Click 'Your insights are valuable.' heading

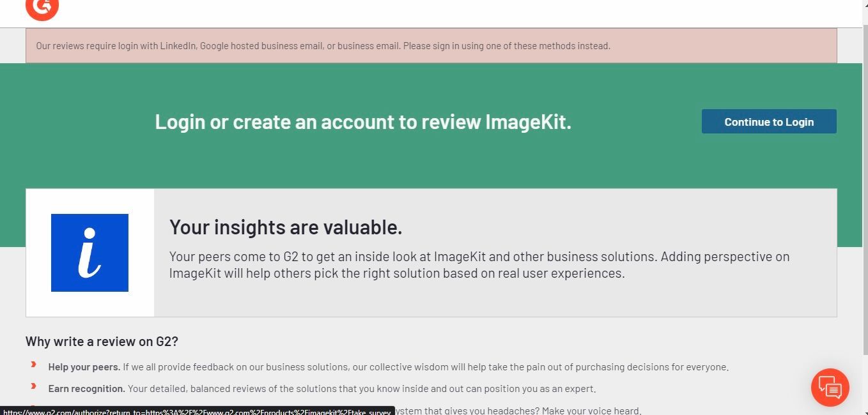pyautogui.click(x=286, y=227)
